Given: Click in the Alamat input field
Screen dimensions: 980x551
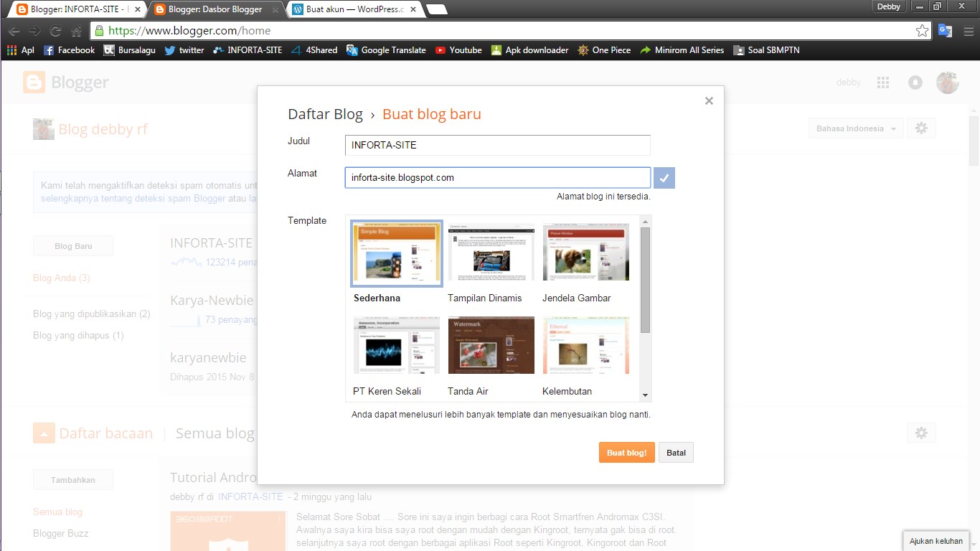Looking at the screenshot, I should click(497, 178).
